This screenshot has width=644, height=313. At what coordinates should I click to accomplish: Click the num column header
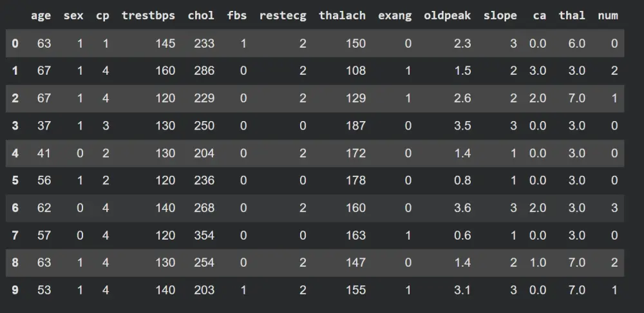click(x=607, y=15)
